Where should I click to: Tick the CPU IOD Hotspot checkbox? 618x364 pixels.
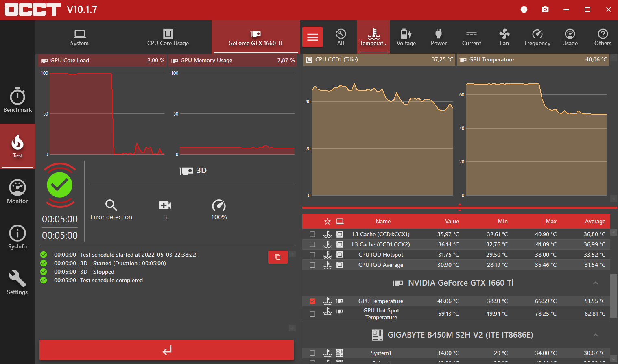point(312,255)
